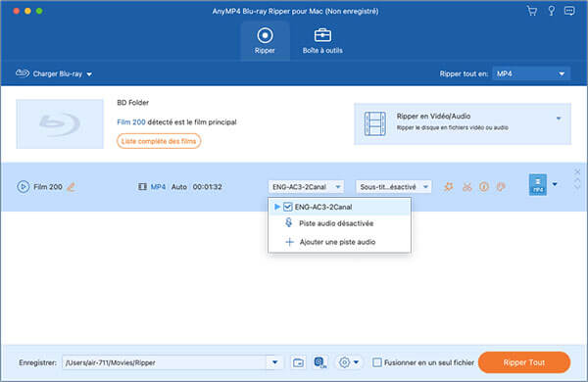This screenshot has height=382, width=588.
Task: Click the Ripper Tout button
Action: pos(524,362)
